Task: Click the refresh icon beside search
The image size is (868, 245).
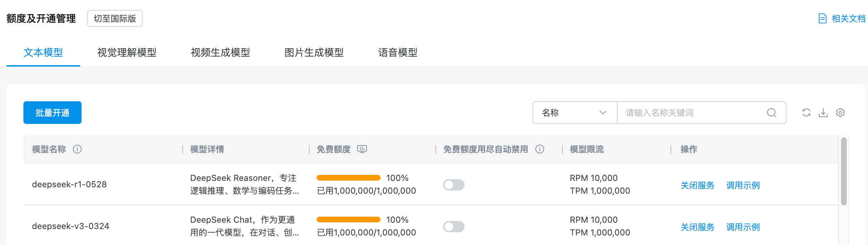Action: [806, 113]
